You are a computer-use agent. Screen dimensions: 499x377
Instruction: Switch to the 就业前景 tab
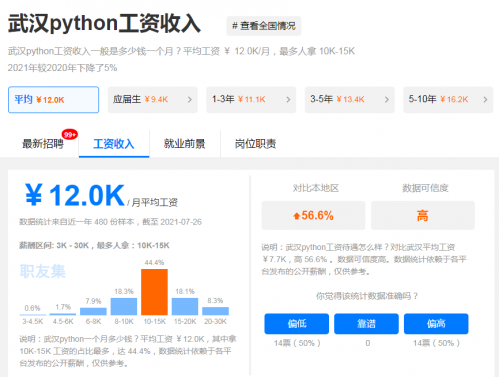click(184, 144)
